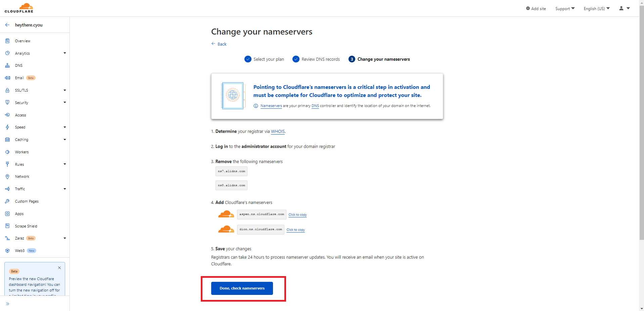
Task: Expand the Speed submenu arrow
Action: point(65,127)
